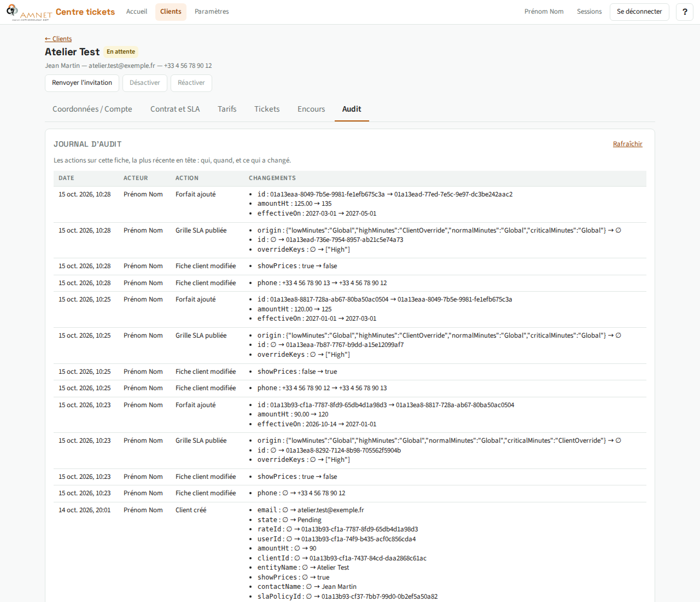Click the effectiveOn : 2027-03-01 → 2027-05-01 entry

coord(317,213)
